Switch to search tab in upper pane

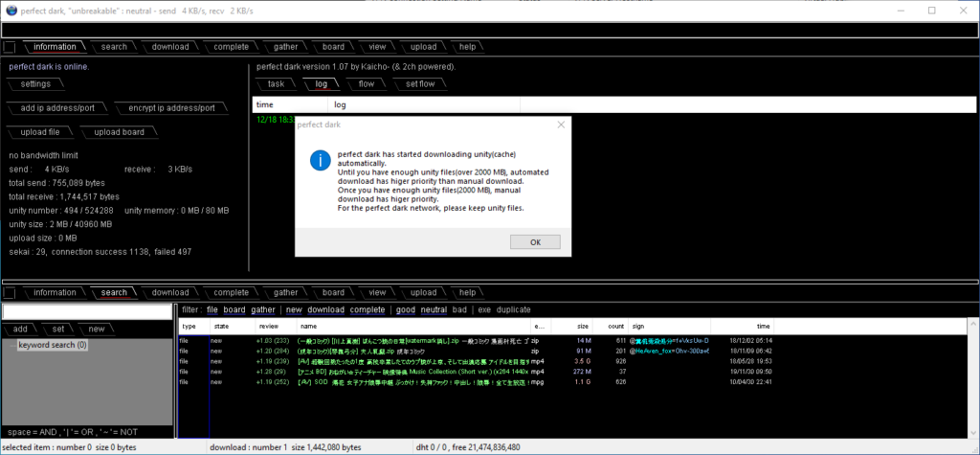pyautogui.click(x=114, y=47)
